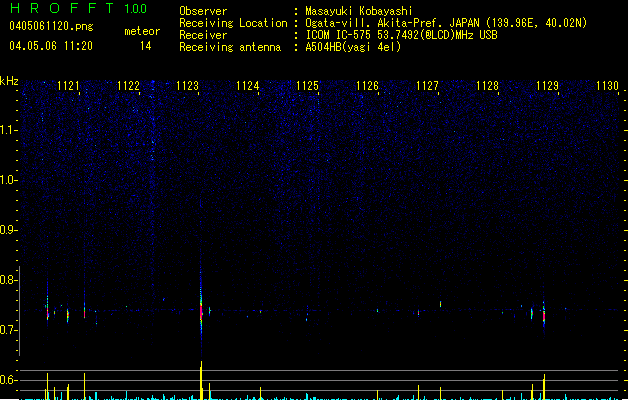Click the Observer label
Screen dimensions: 629x400
(203, 11)
